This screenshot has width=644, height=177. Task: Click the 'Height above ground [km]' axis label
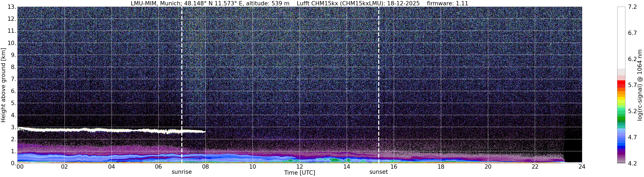point(3,85)
